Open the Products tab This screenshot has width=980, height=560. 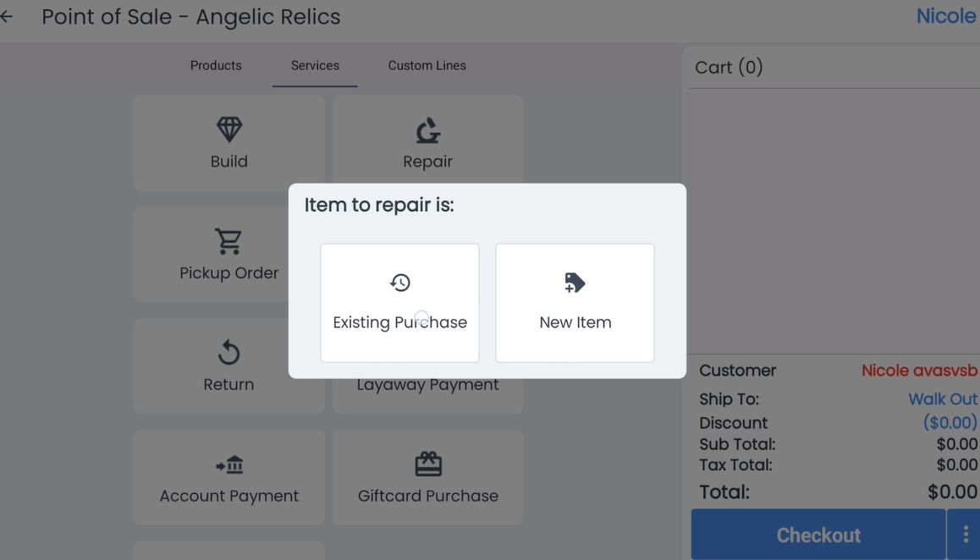tap(216, 66)
